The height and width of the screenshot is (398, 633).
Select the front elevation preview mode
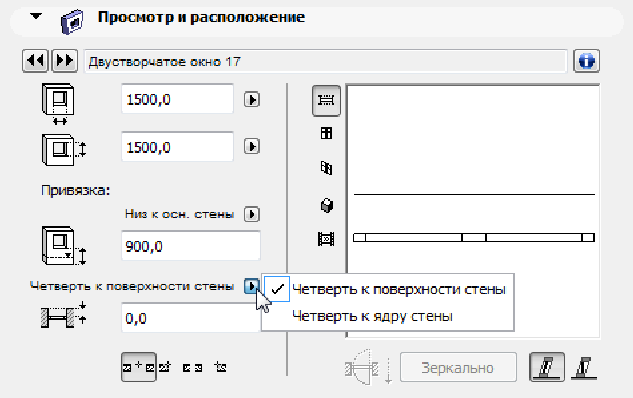click(326, 133)
